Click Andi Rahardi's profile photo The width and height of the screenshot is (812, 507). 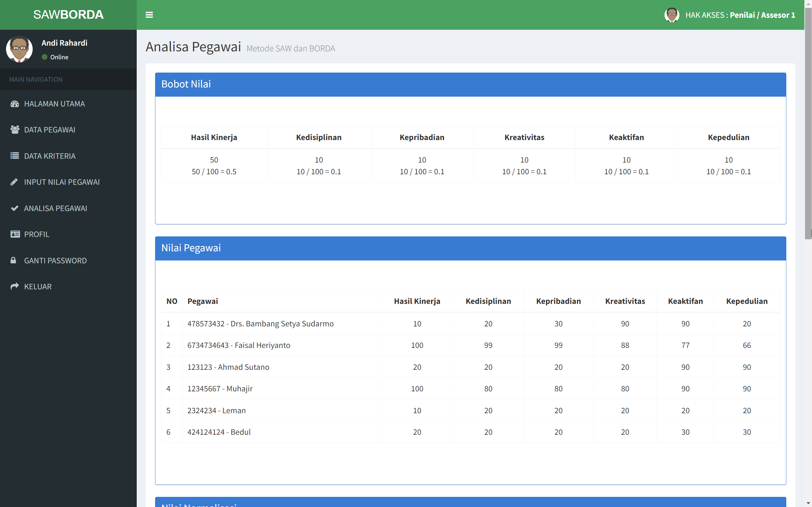19,49
